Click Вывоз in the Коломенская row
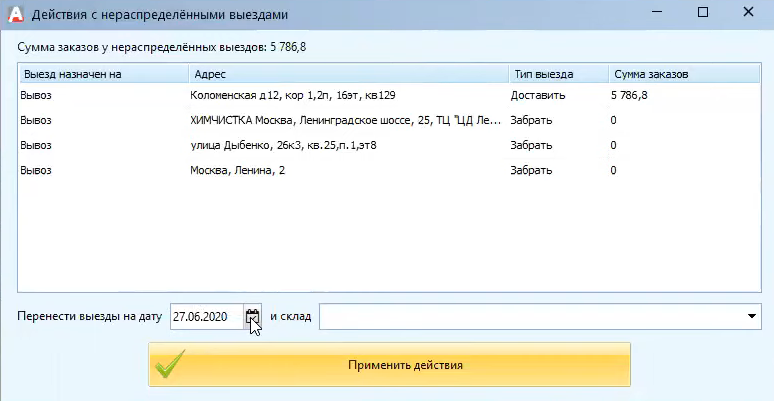The image size is (774, 401). pos(36,96)
